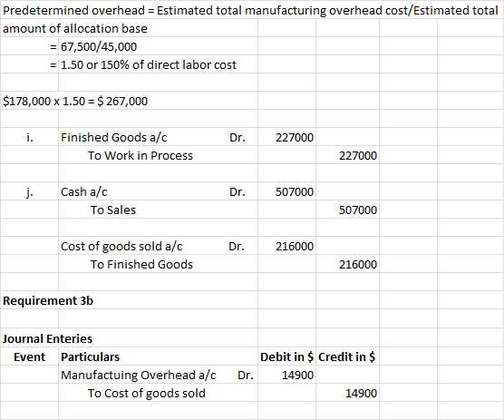Click the 'Finished Goods a/c' entry
The width and height of the screenshot is (504, 420).
[114, 138]
